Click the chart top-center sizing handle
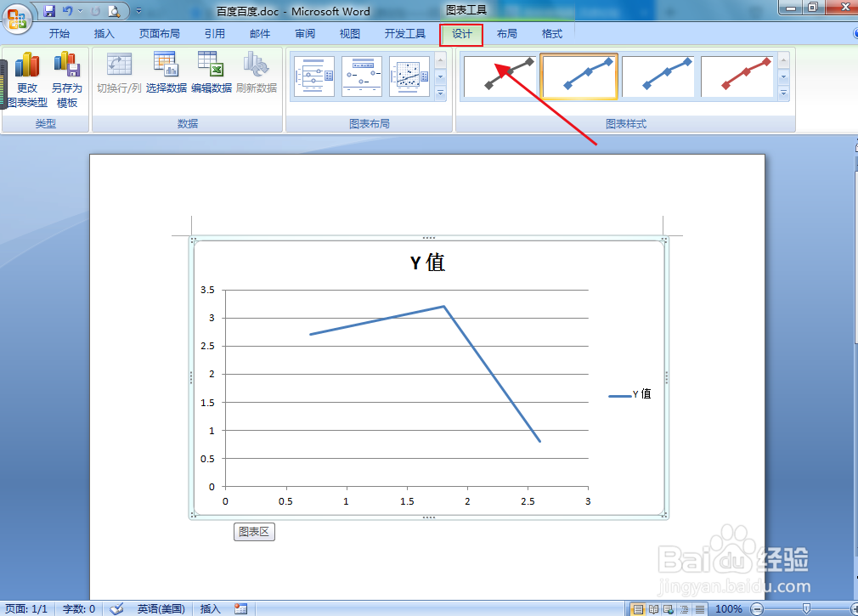The width and height of the screenshot is (858, 616). 429,238
